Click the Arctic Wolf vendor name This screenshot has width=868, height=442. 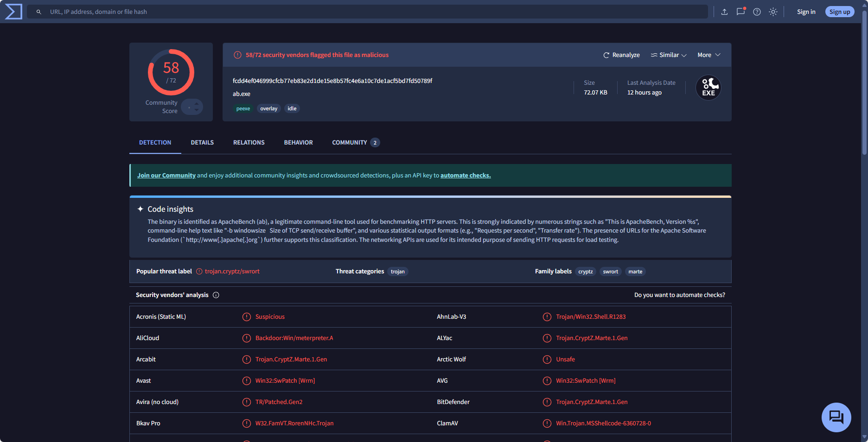(x=451, y=360)
